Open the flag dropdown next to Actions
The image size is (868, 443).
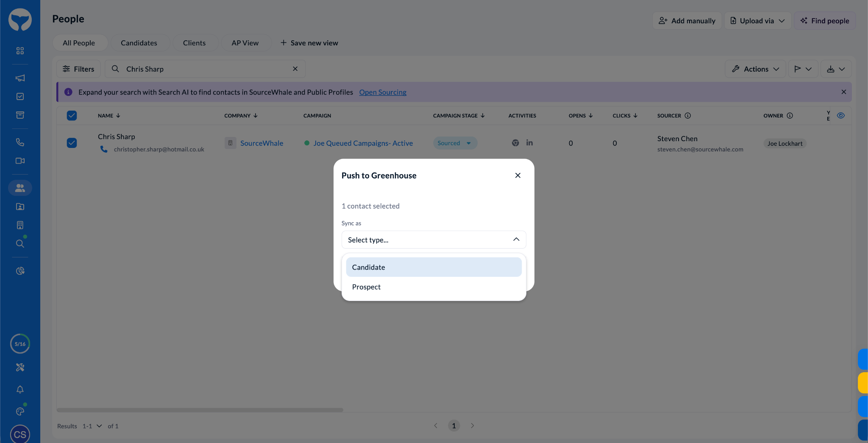pyautogui.click(x=803, y=69)
